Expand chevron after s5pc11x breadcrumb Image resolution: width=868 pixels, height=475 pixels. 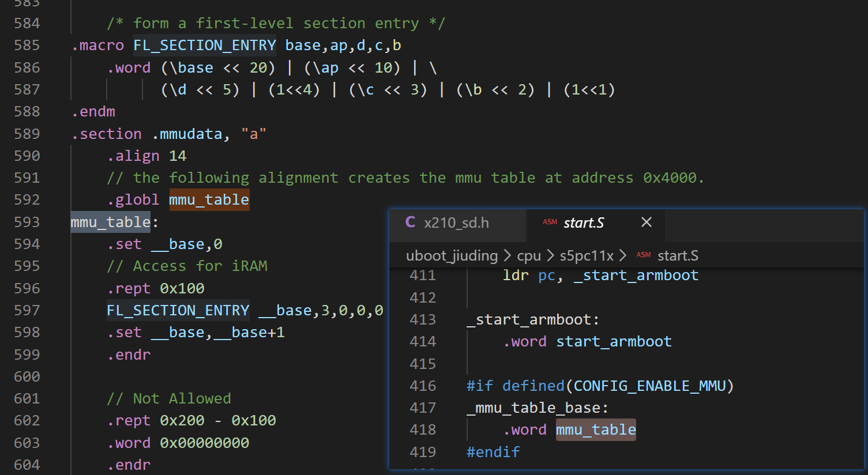(x=623, y=255)
